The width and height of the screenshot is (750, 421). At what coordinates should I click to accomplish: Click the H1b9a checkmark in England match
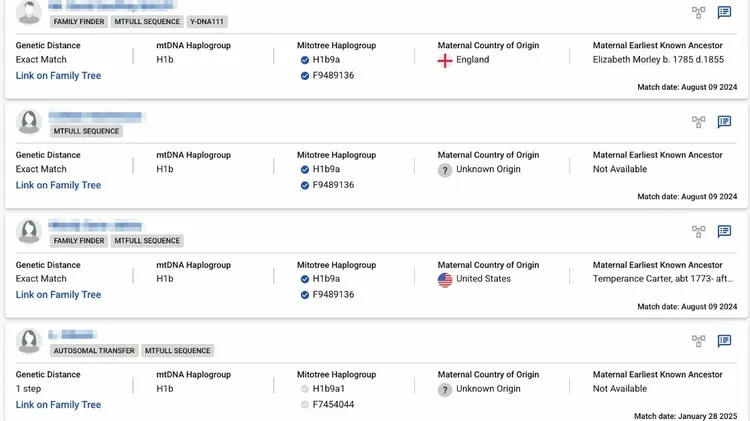pyautogui.click(x=305, y=60)
